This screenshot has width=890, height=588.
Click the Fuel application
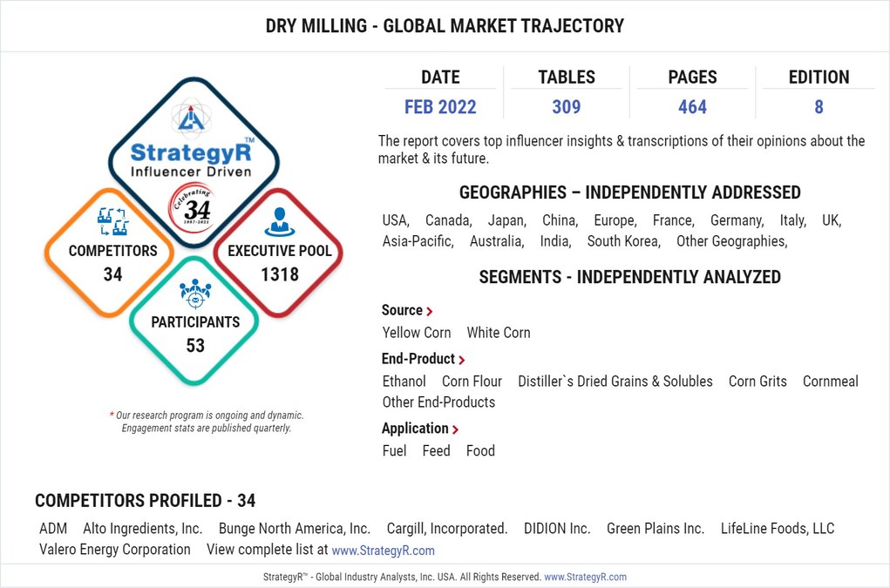[395, 450]
